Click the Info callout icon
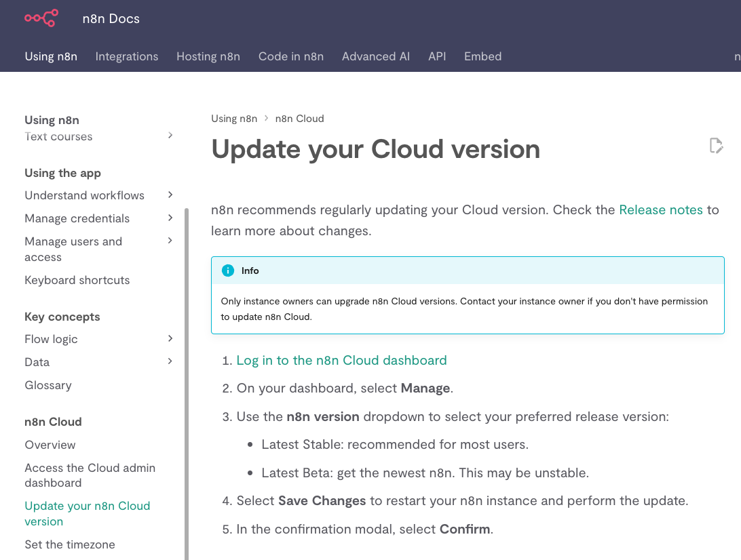 coord(228,271)
